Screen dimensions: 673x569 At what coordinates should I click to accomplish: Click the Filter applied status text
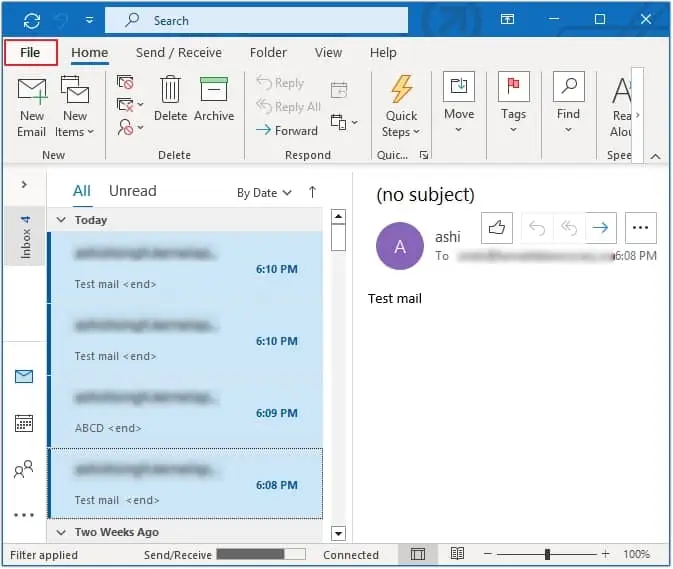coord(44,555)
